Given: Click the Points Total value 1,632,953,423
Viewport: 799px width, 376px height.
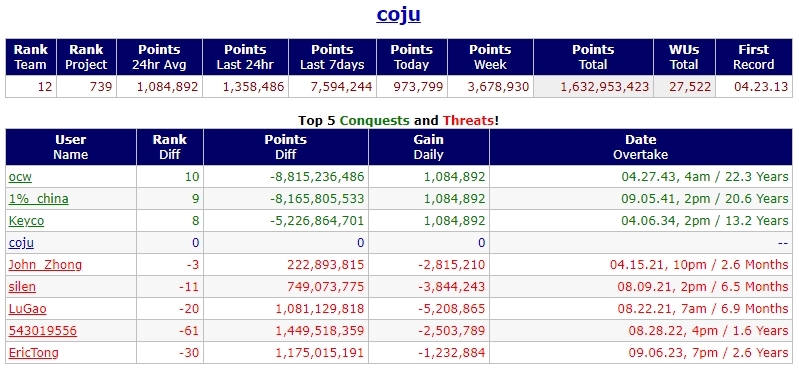Looking at the screenshot, I should tap(593, 87).
